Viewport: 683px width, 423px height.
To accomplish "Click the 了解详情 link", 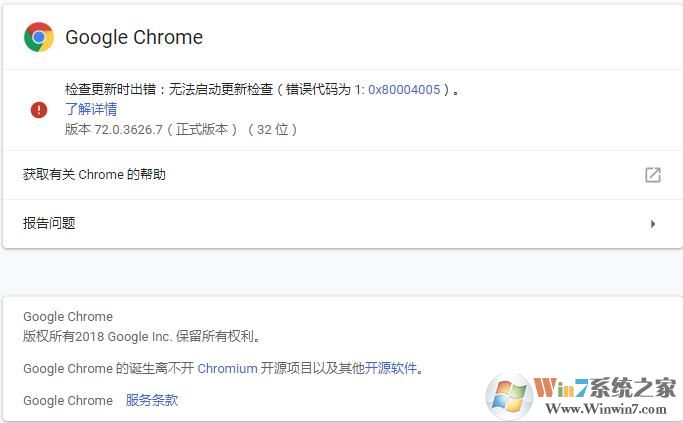I will [91, 109].
